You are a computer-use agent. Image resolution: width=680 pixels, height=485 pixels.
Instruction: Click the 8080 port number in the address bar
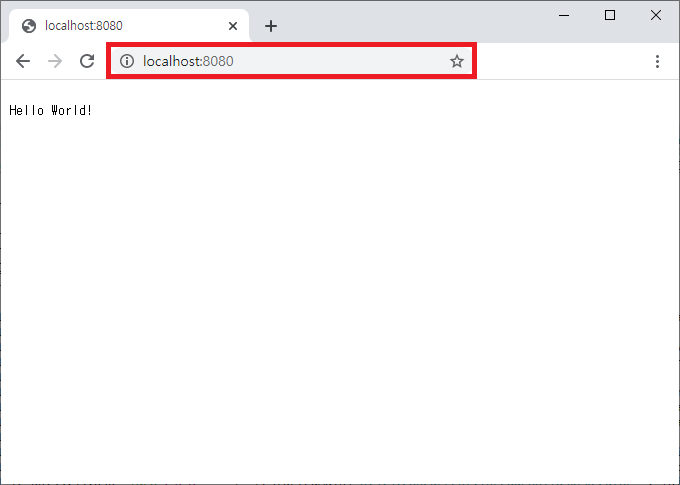[219, 61]
